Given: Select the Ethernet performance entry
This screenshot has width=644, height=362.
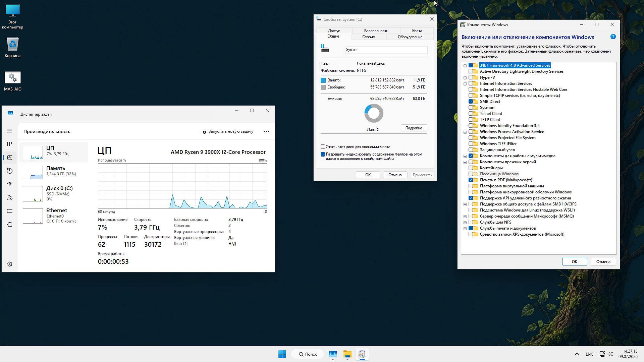Looking at the screenshot, I should (54, 216).
